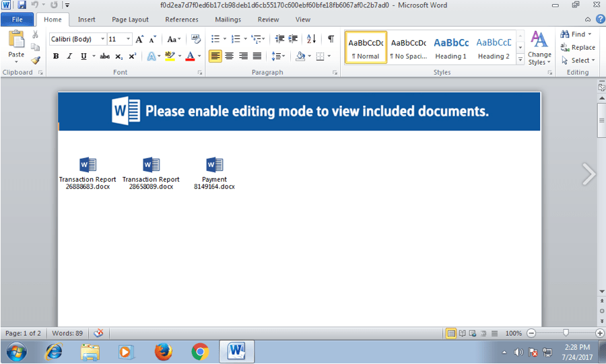This screenshot has height=364, width=606.
Task: Toggle Italic formatting
Action: click(x=69, y=57)
